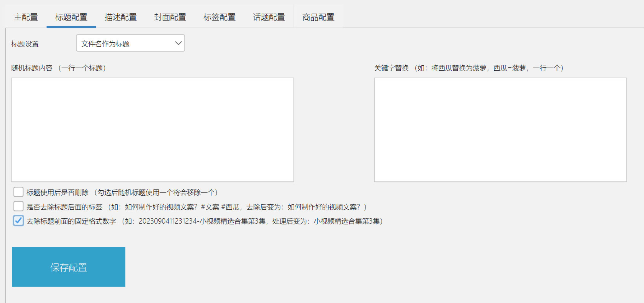Uncheck 去除标题前面的固定格式数字 checkbox

click(x=18, y=221)
